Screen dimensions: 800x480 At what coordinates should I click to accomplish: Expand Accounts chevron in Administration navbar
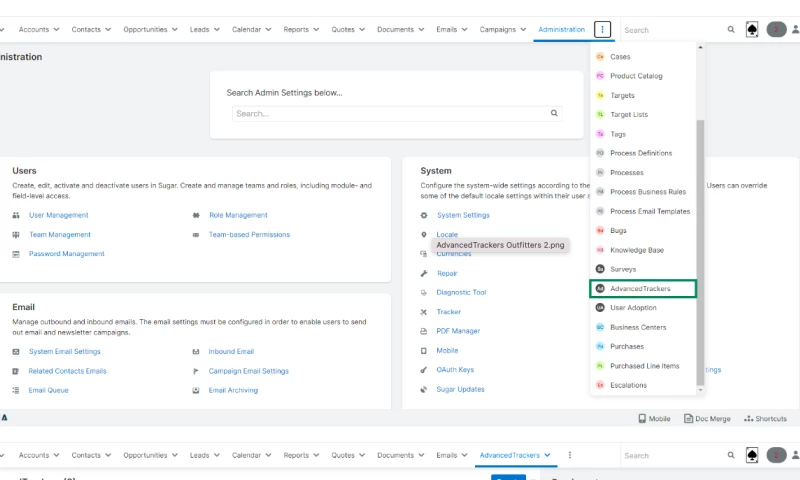click(x=56, y=30)
